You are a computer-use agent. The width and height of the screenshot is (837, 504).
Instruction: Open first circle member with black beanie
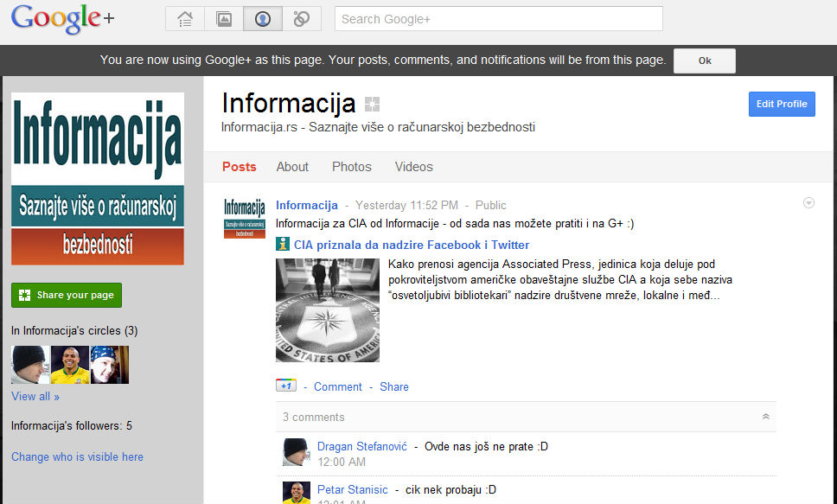coord(30,365)
